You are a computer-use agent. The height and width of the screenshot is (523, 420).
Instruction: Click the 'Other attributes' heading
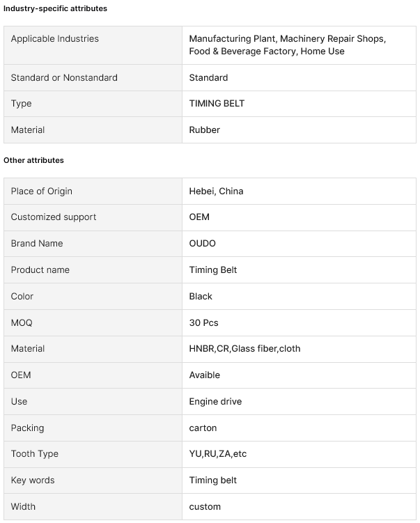(x=34, y=160)
